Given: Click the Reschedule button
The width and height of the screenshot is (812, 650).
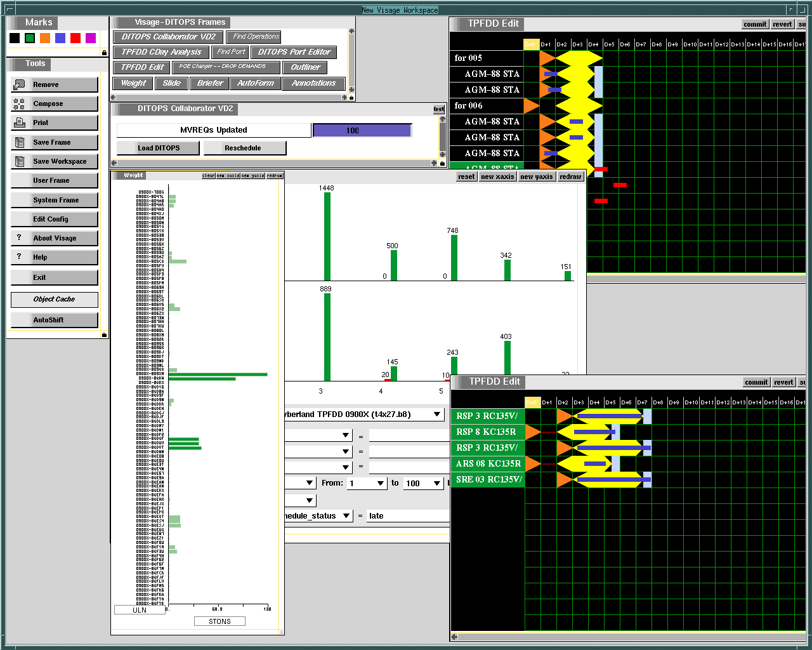Looking at the screenshot, I should pyautogui.click(x=242, y=148).
